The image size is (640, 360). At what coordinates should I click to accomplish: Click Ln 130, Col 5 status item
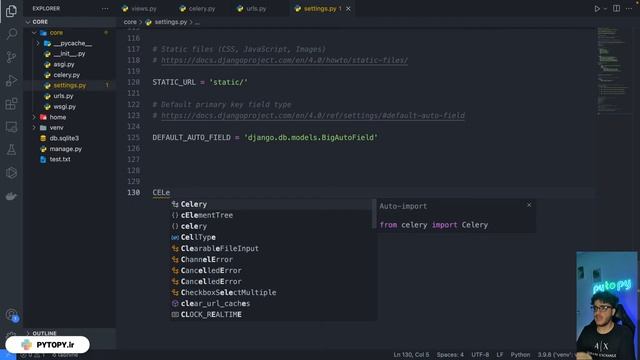coord(411,355)
